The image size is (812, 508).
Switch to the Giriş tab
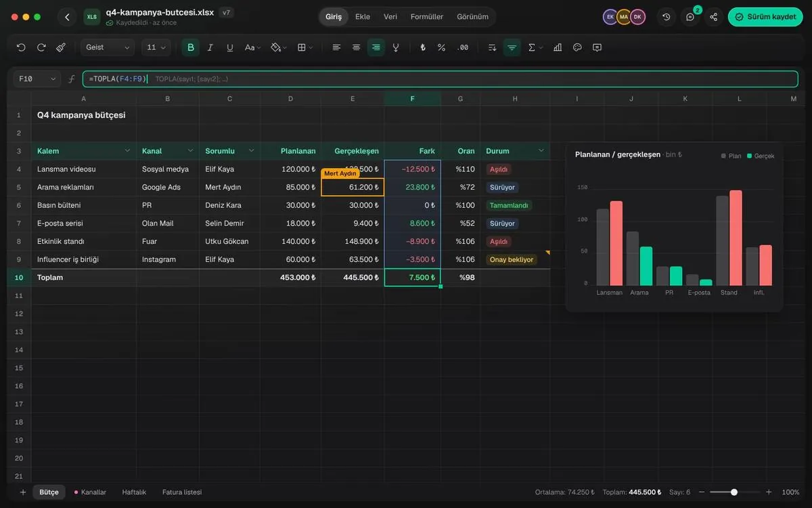tap(334, 17)
